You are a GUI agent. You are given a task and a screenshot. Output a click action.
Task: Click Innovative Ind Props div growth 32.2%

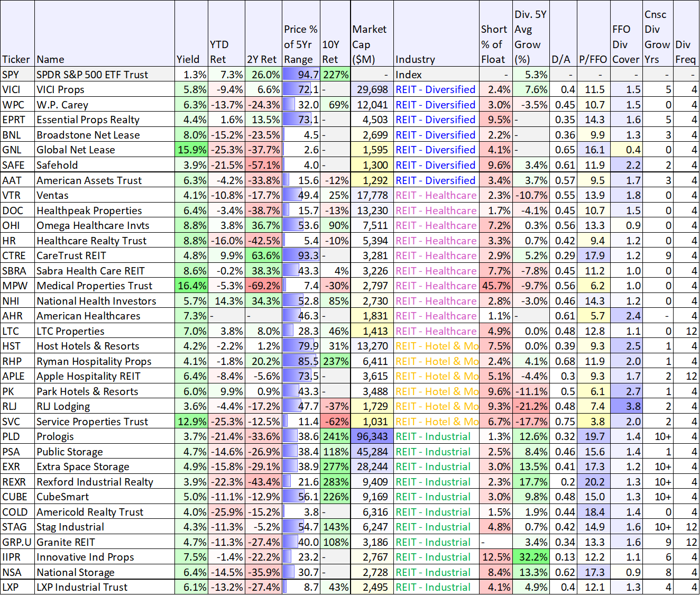tap(531, 557)
